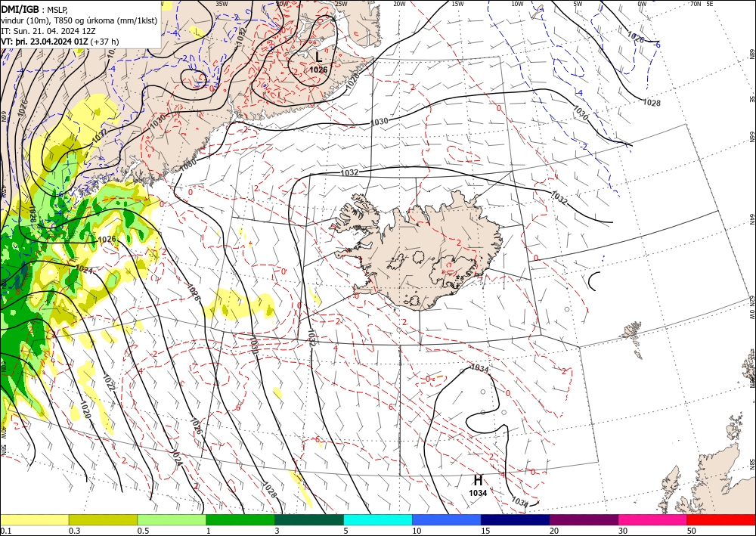Click the 'DMI/IGB' title text
The image size is (756, 536).
pyautogui.click(x=20, y=8)
